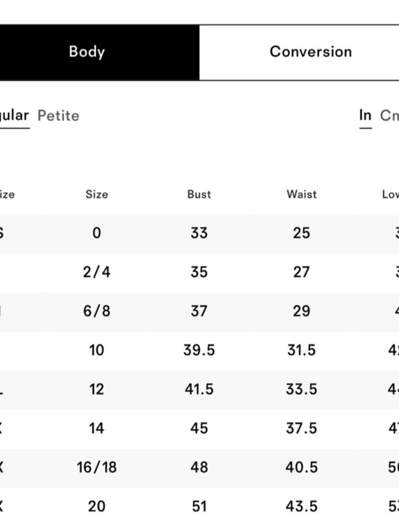Click size 10 in the table
The width and height of the screenshot is (399, 532).
click(x=97, y=350)
